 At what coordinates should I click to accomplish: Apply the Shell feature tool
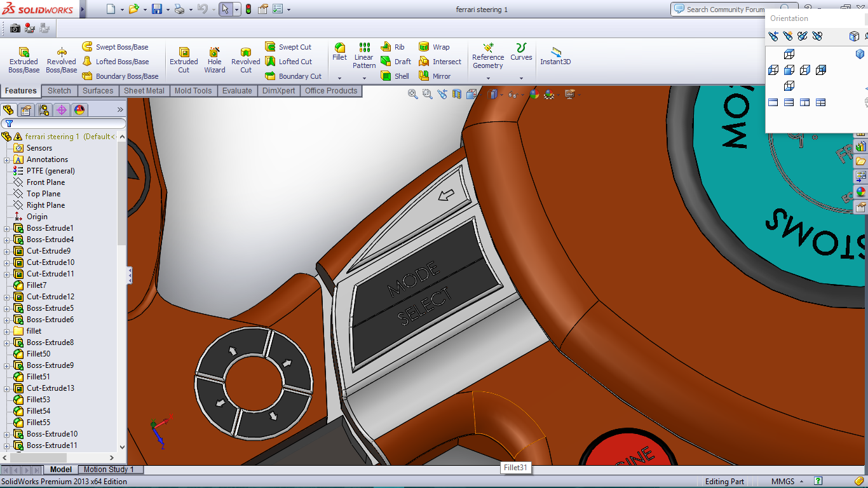[395, 76]
